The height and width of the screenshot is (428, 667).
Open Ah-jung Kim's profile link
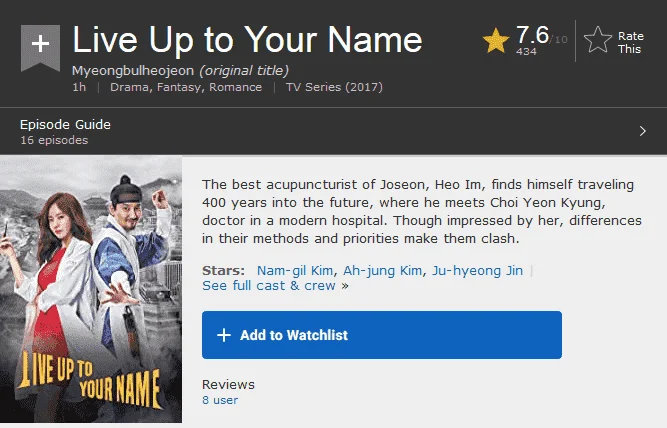point(382,271)
